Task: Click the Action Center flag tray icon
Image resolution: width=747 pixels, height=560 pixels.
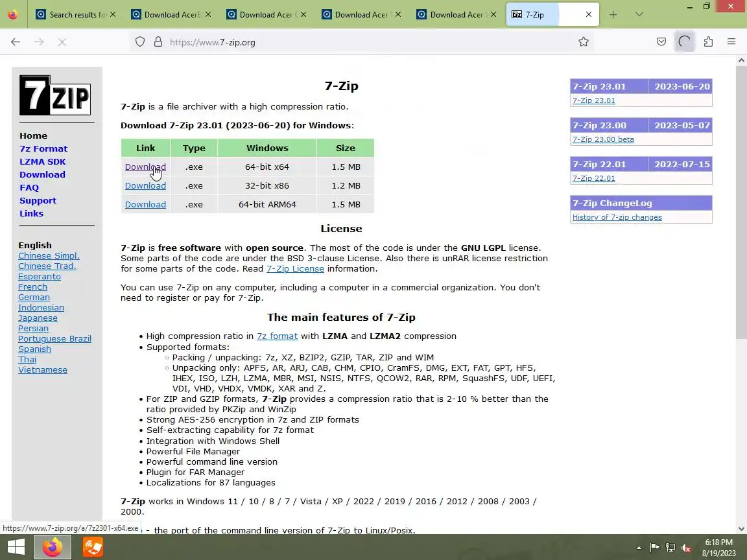Action: tap(654, 548)
